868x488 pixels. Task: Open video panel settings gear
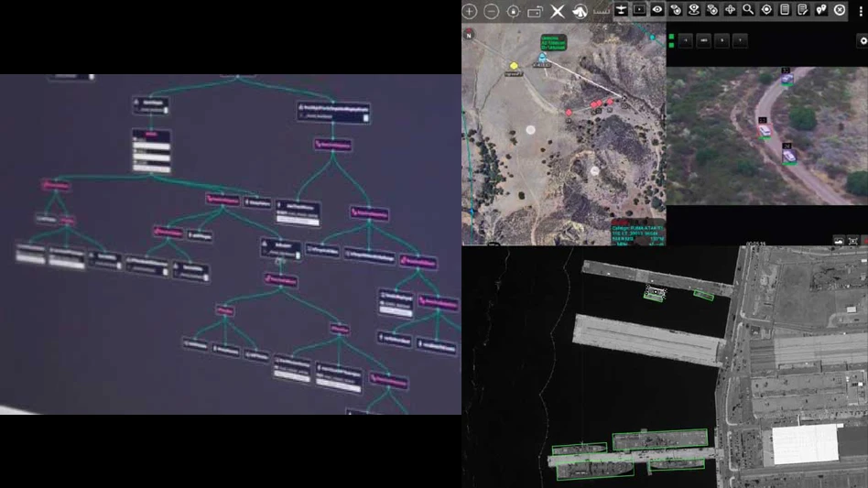click(x=863, y=41)
